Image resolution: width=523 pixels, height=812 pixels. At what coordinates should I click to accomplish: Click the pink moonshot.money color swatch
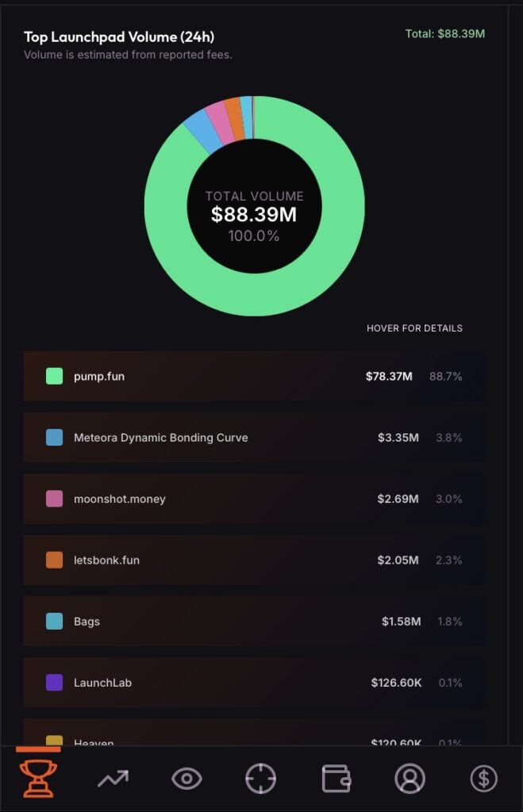55,499
